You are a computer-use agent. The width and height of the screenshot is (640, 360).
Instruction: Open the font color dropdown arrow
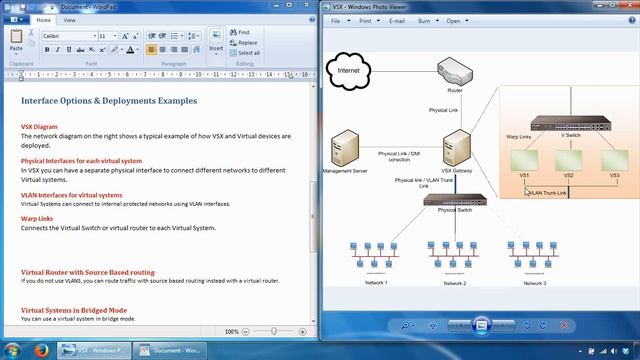[138, 50]
